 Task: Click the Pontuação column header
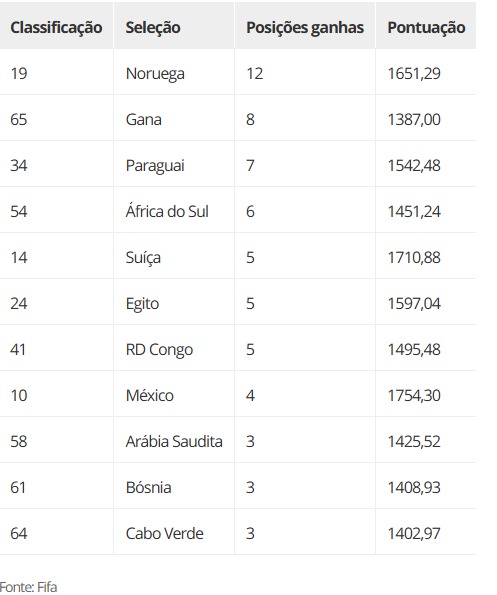click(426, 28)
